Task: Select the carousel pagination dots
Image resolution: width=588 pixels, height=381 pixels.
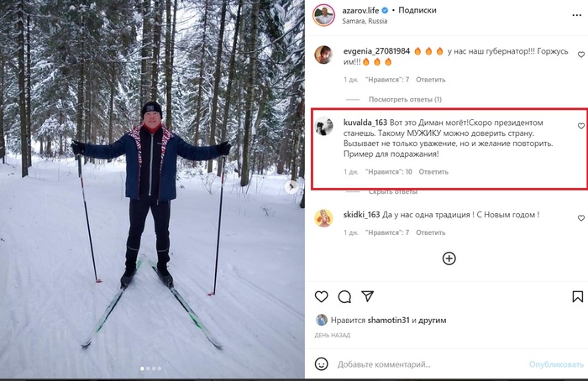Action: coord(152,368)
